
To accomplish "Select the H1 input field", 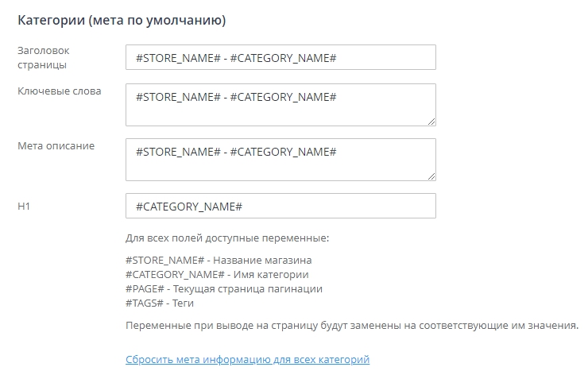I will click(x=280, y=206).
